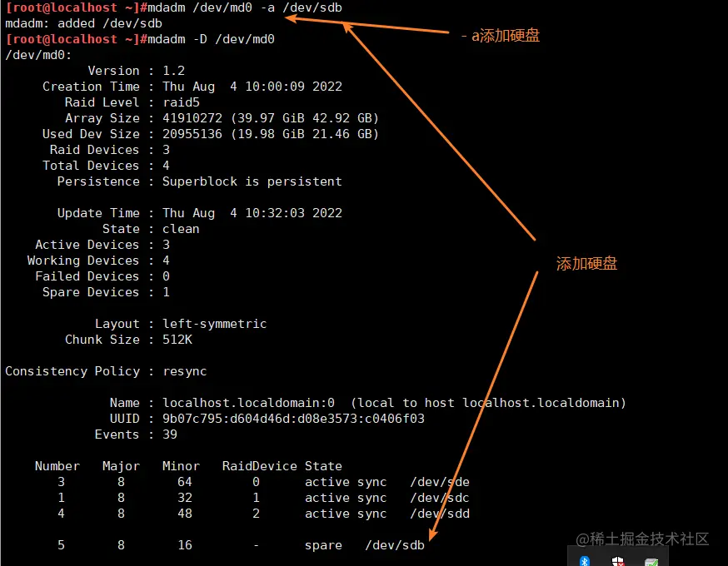Click the 'Failed Devices' label
The width and height of the screenshot is (728, 566).
click(87, 276)
